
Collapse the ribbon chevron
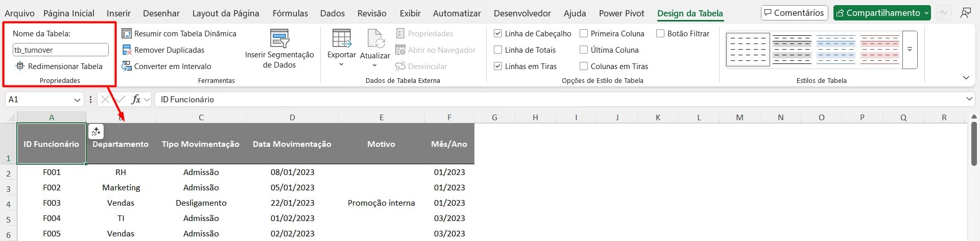pos(966,78)
